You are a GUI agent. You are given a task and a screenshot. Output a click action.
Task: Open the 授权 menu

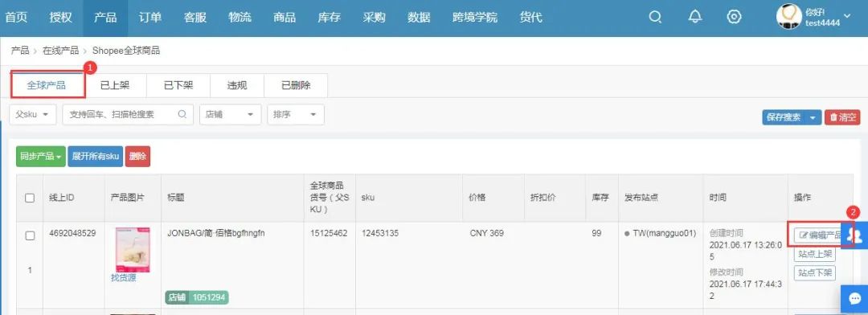60,17
